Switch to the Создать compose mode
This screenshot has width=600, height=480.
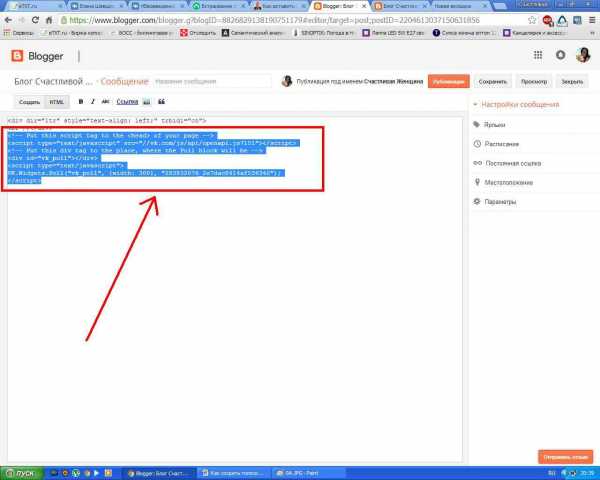(29, 102)
